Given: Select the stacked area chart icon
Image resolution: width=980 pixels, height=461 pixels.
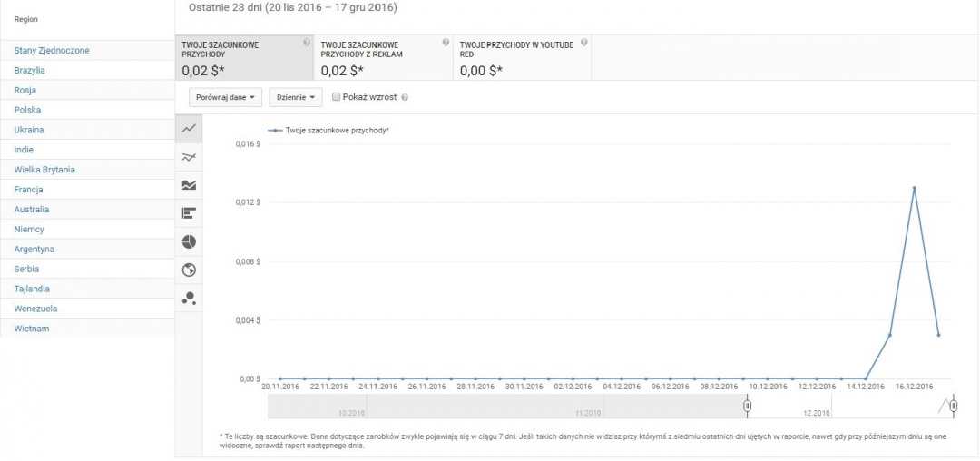Looking at the screenshot, I should tap(189, 185).
